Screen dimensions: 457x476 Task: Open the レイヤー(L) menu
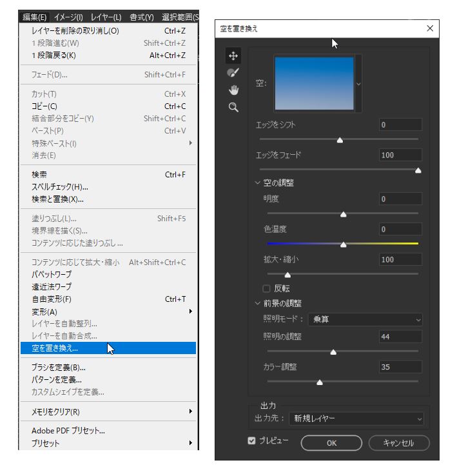coord(106,17)
